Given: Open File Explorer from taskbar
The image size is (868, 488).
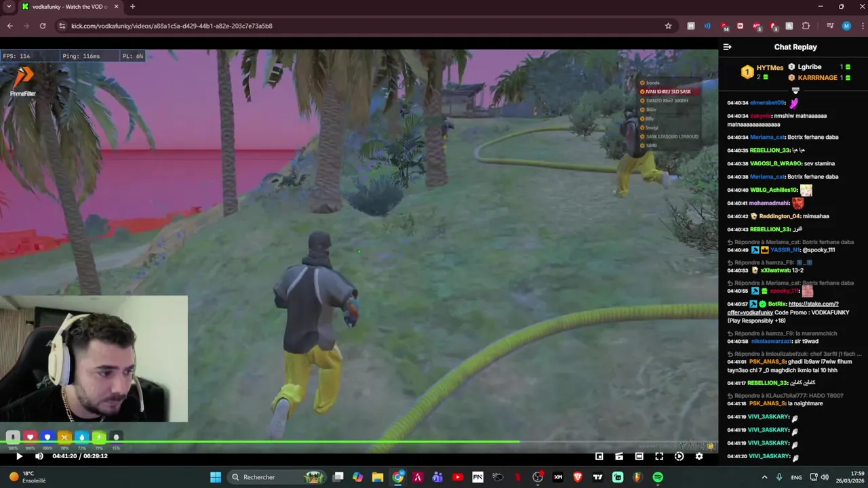Looking at the screenshot, I should (x=378, y=477).
